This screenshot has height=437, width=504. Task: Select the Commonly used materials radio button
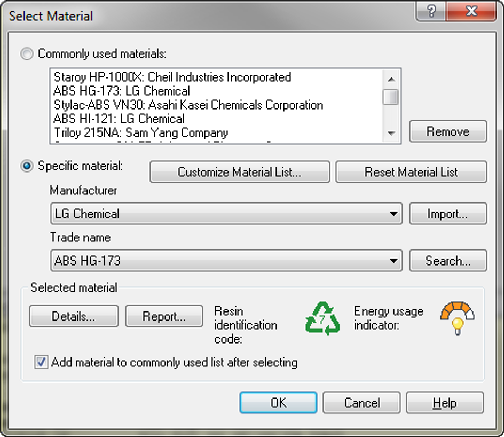[27, 54]
